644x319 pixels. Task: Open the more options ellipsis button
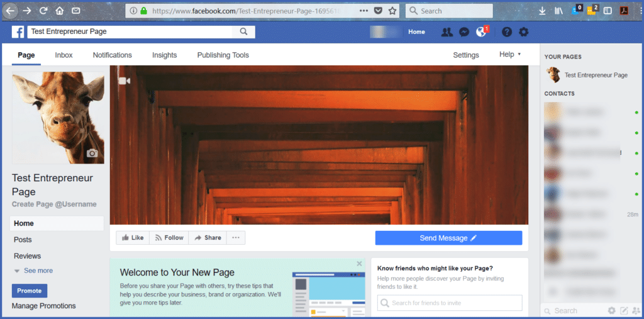coord(236,238)
